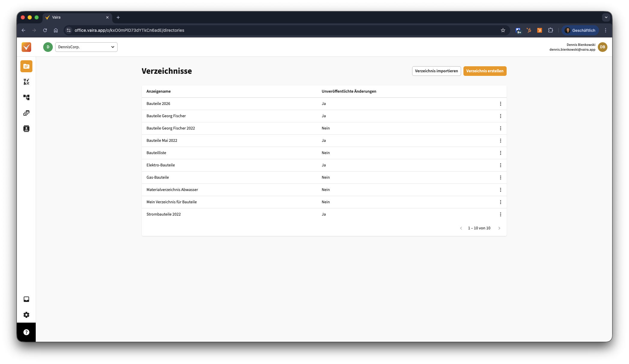629x364 pixels.
Task: Click the Vaira logo at top left
Action: pos(26,47)
